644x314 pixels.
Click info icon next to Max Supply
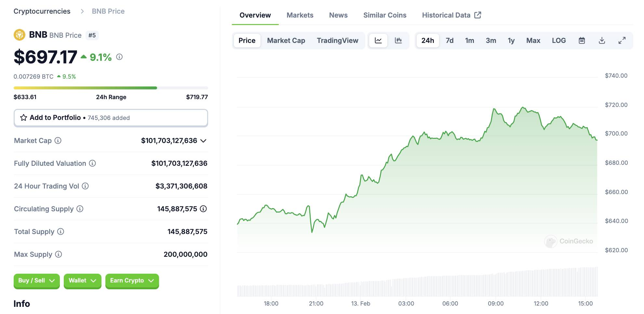pos(59,254)
